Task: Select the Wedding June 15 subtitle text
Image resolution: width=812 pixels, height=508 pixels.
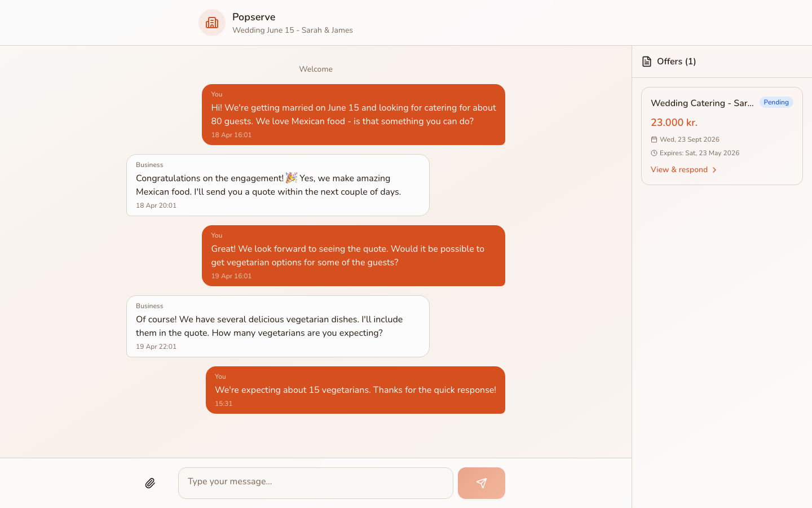Action: coord(293,30)
